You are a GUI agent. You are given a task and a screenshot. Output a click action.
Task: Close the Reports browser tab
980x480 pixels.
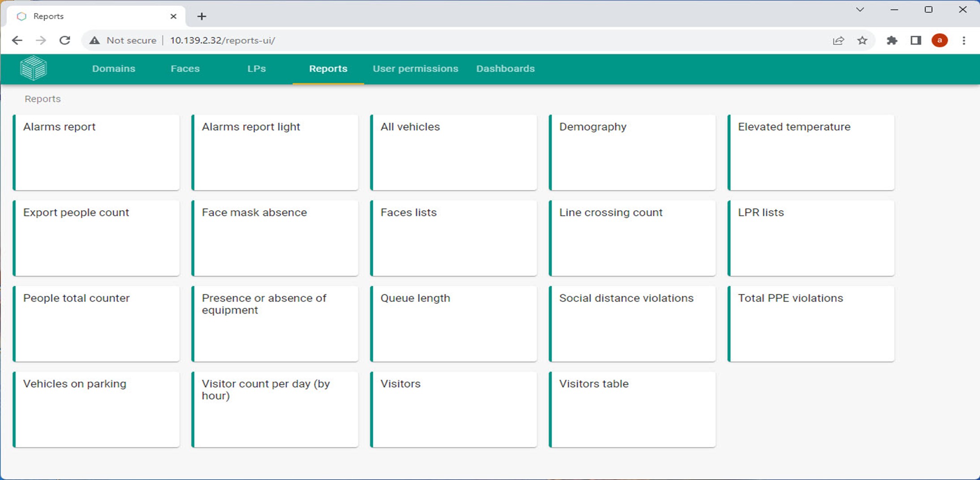pyautogui.click(x=174, y=17)
